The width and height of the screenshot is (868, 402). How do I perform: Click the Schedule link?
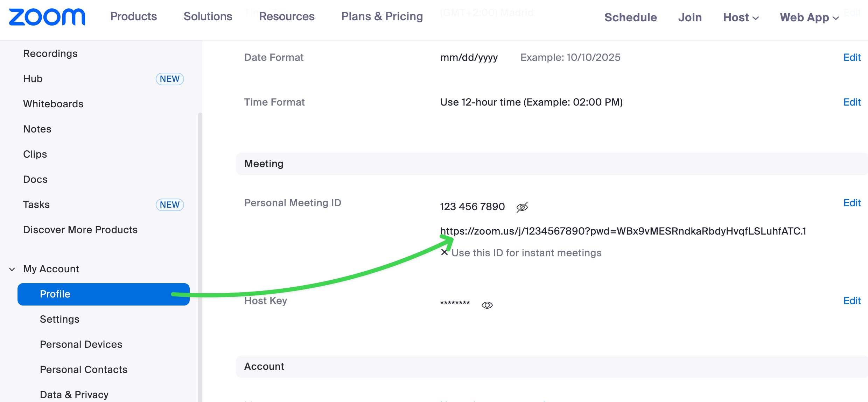[x=630, y=17]
